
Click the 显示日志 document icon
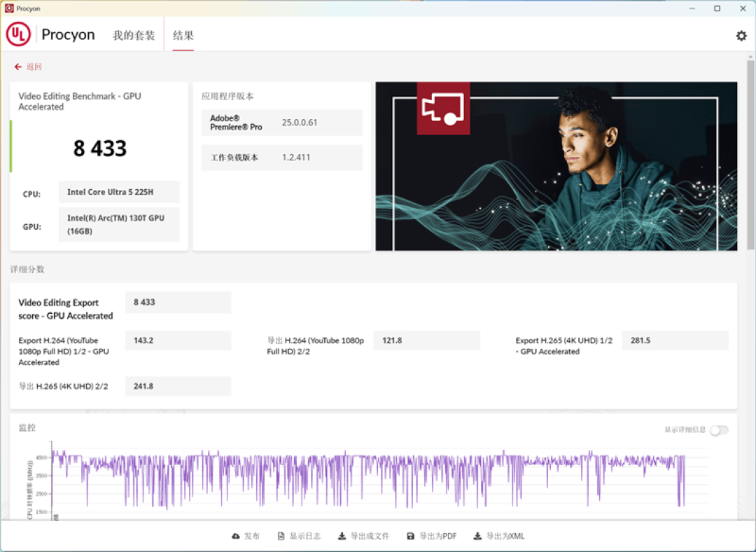pos(281,536)
